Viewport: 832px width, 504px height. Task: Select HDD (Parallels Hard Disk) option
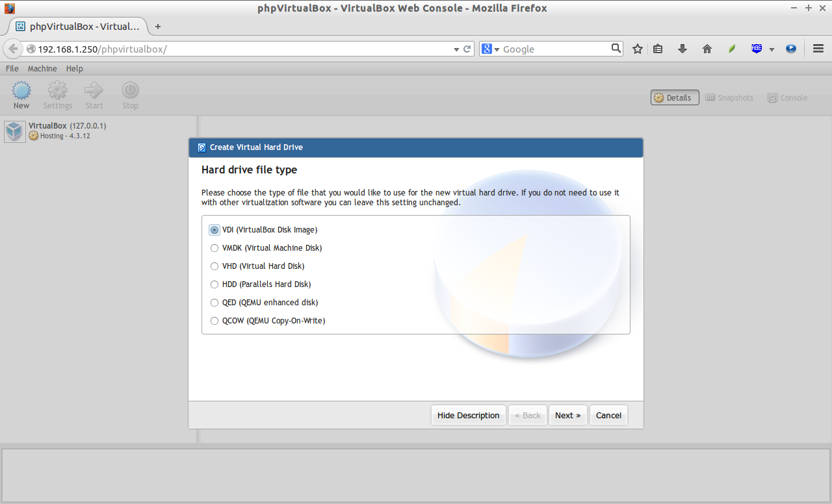214,284
